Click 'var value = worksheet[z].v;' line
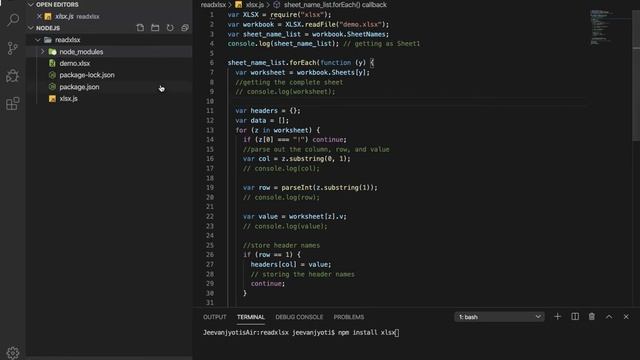This screenshot has height=360, width=640. click(295, 216)
